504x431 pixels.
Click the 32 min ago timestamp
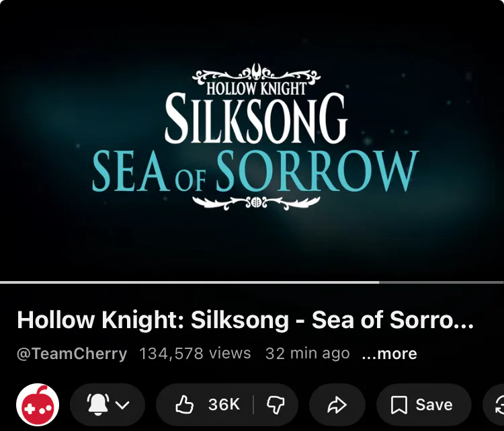[308, 354]
